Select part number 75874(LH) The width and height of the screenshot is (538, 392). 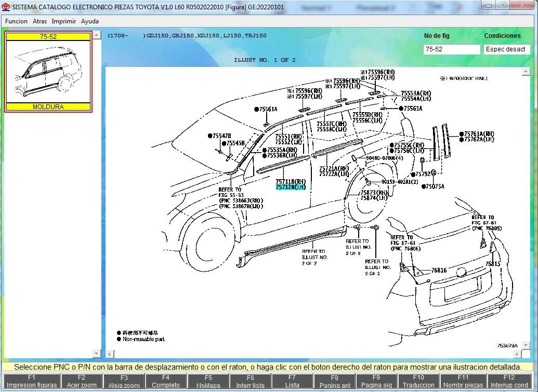pyautogui.click(x=374, y=198)
